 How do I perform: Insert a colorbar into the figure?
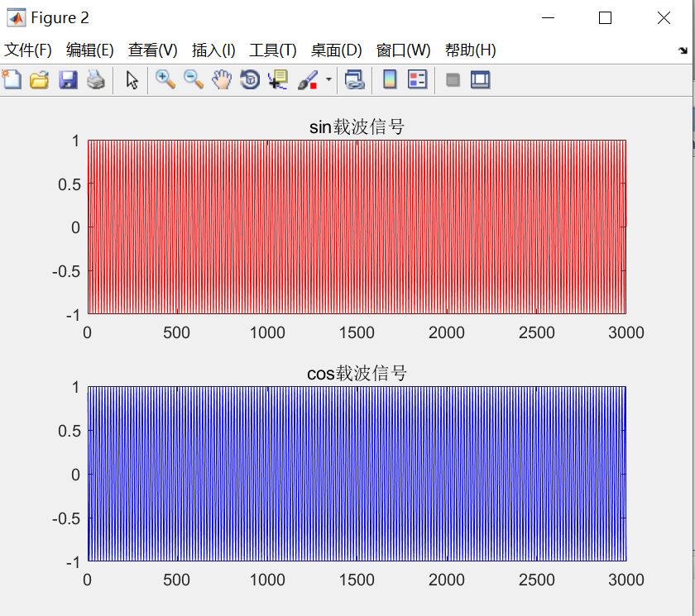pos(389,79)
